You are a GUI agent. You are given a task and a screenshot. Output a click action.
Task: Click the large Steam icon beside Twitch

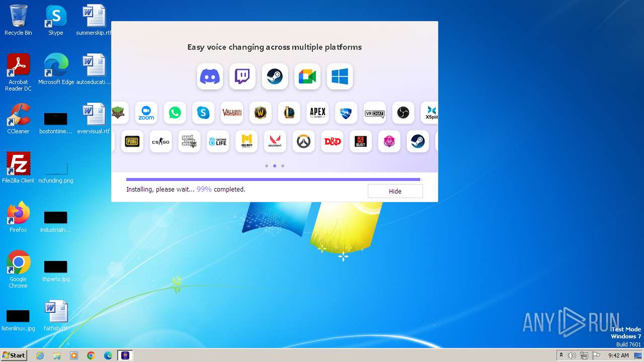(x=275, y=77)
